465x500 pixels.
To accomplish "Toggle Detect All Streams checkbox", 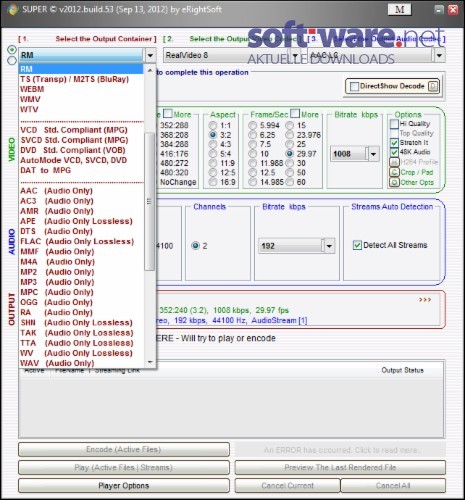I will click(x=357, y=245).
